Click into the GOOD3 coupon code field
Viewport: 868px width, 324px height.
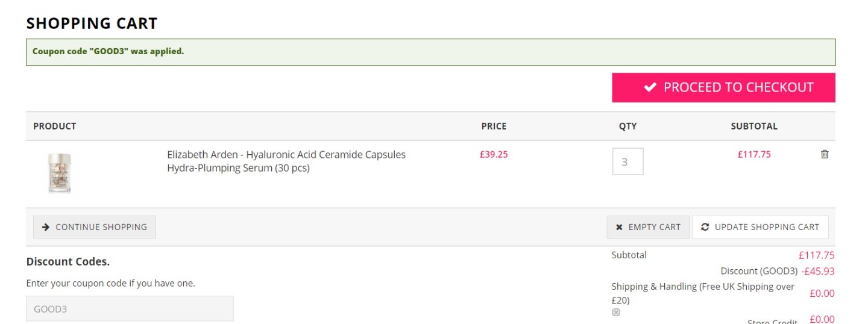(130, 309)
